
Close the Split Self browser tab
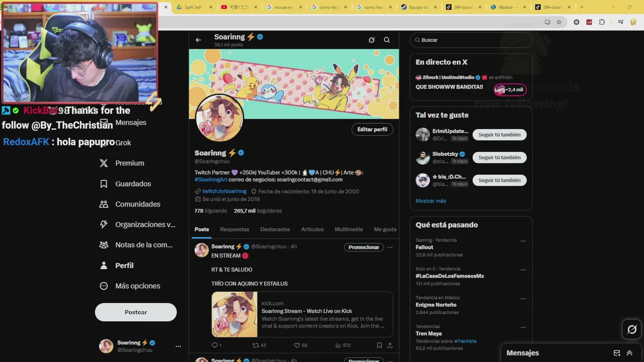(211, 7)
